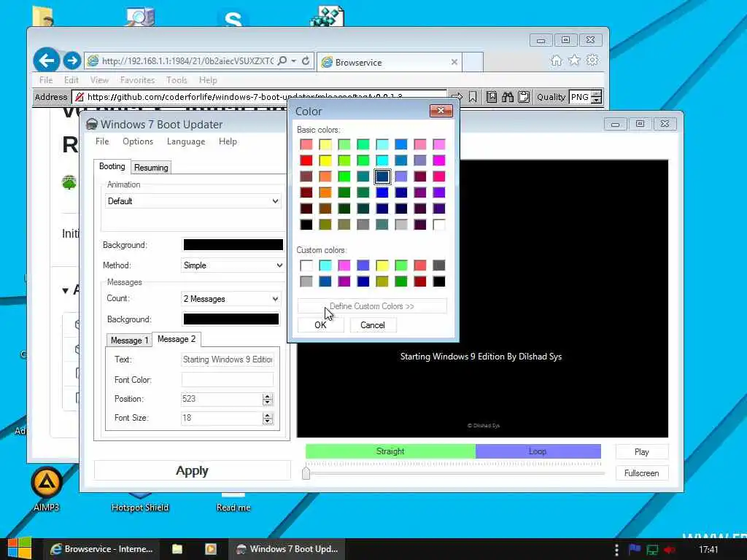Screen dimensions: 747x560
Task: Select the Loop animation segment
Action: pos(538,451)
